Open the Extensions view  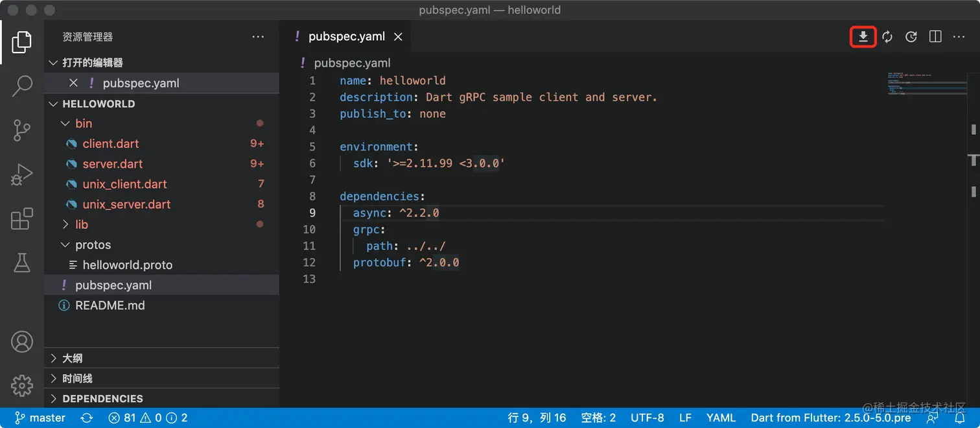(x=21, y=219)
